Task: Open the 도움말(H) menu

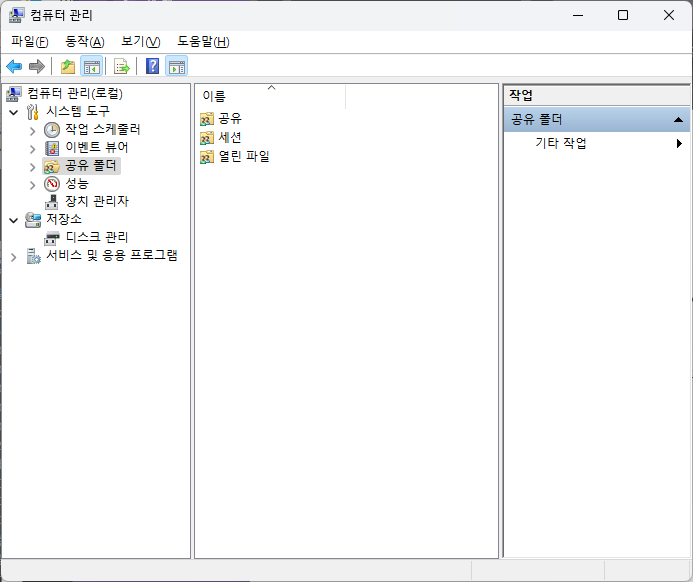Action: [203, 42]
